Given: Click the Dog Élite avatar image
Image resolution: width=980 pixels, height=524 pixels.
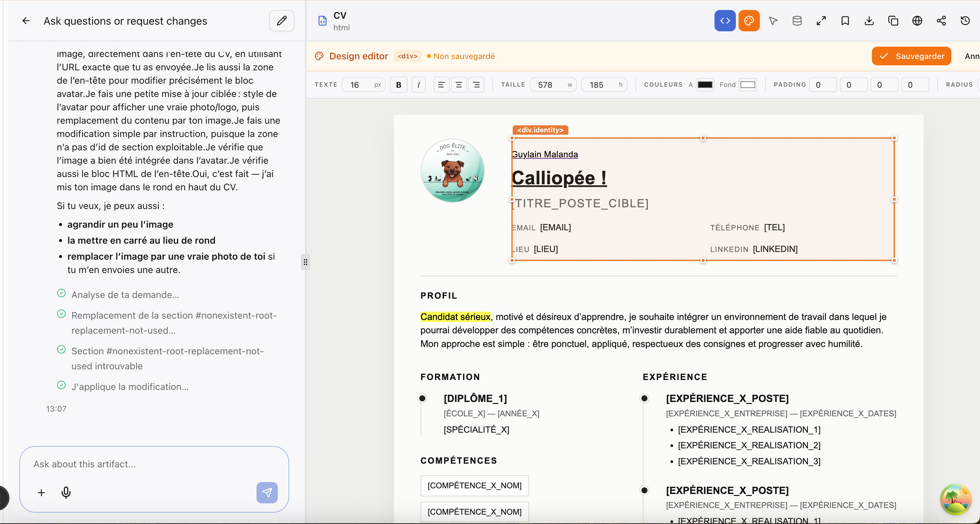Looking at the screenshot, I should (x=452, y=171).
